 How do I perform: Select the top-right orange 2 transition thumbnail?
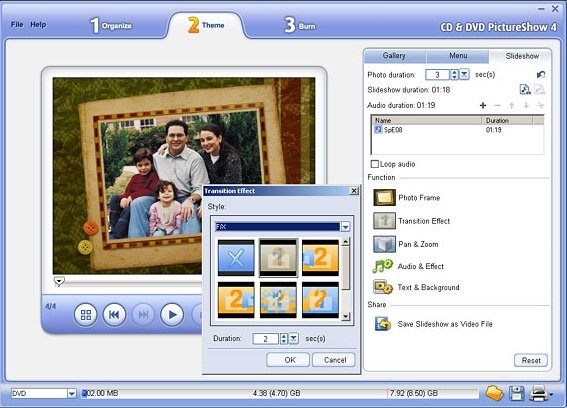point(320,258)
